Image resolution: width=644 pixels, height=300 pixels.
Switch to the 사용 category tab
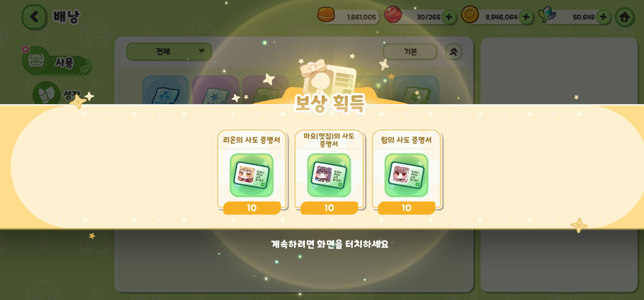[x=57, y=62]
